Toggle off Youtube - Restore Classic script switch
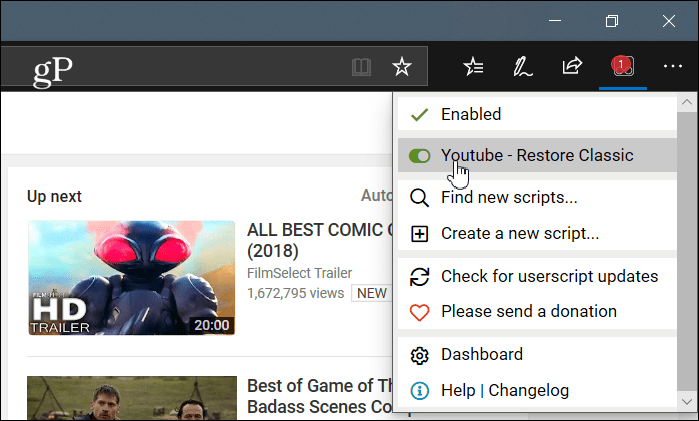Screen dimensions: 699x421 pyautogui.click(x=419, y=156)
